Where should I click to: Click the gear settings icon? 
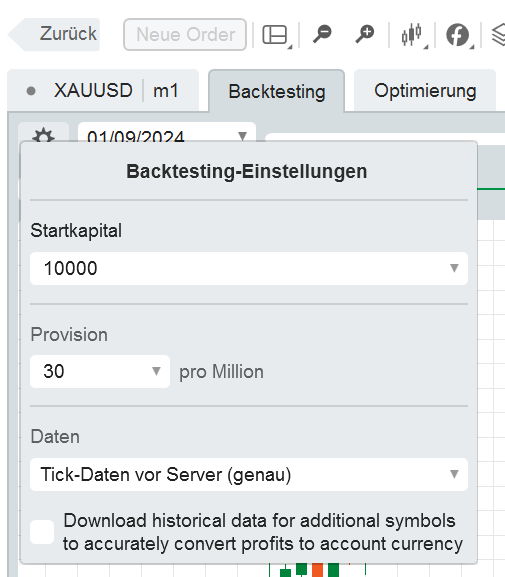pyautogui.click(x=43, y=135)
